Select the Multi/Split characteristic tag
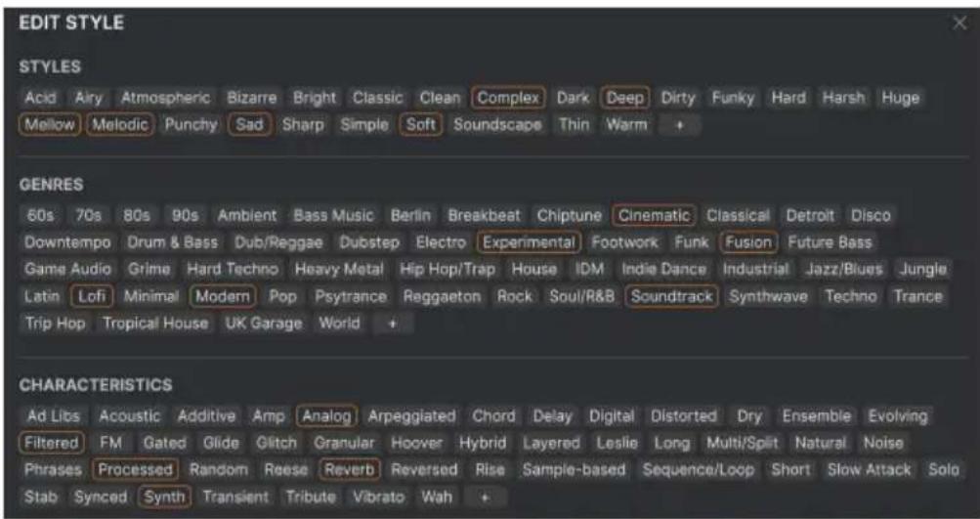The image size is (980, 519). (742, 444)
